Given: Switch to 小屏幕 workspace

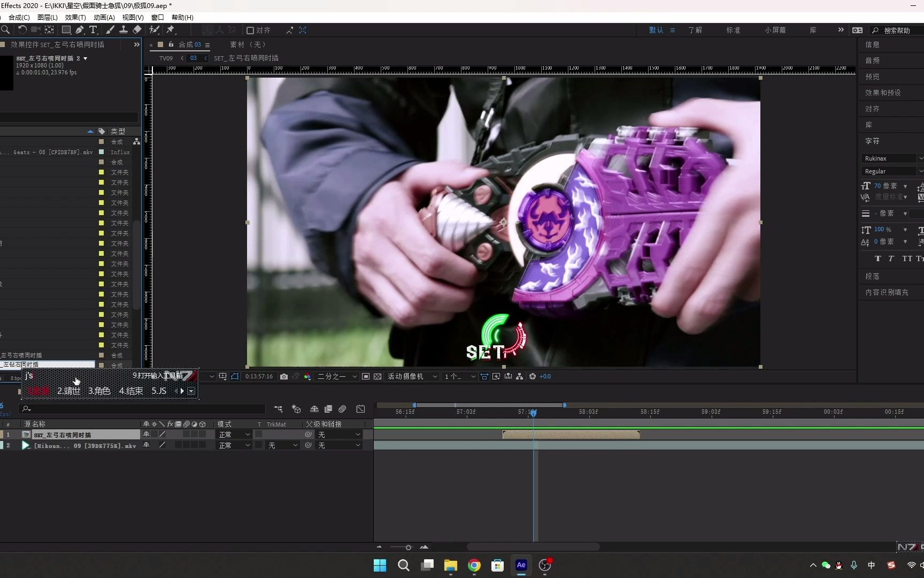Looking at the screenshot, I should pyautogui.click(x=775, y=31).
